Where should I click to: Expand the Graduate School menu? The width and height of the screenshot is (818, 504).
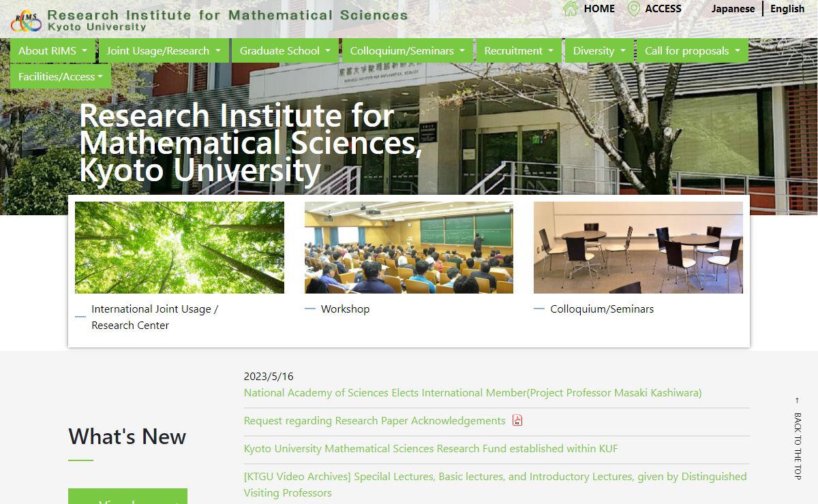tap(285, 50)
